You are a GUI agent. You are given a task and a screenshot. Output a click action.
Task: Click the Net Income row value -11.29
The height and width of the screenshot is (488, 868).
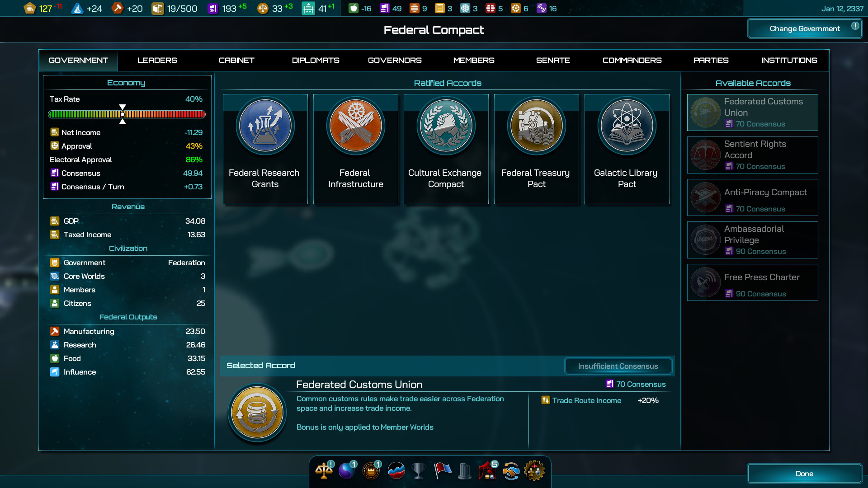193,132
